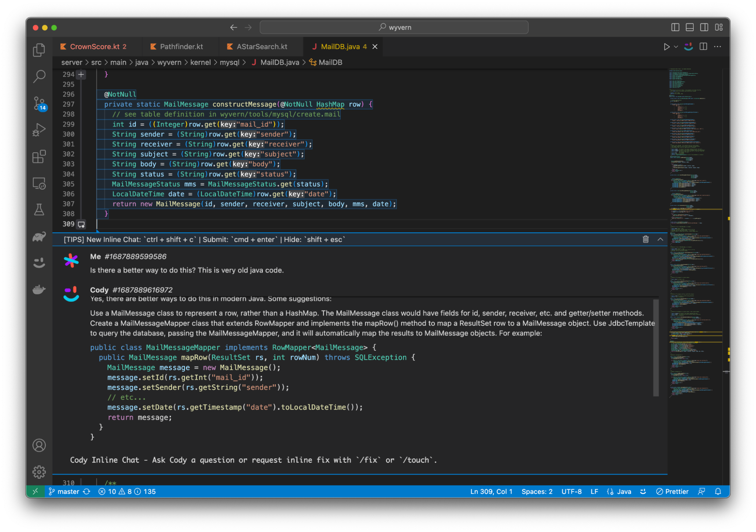Focus the Cody Inline Chat reply box
Image resolution: width=756 pixels, height=532 pixels.
coord(359,460)
